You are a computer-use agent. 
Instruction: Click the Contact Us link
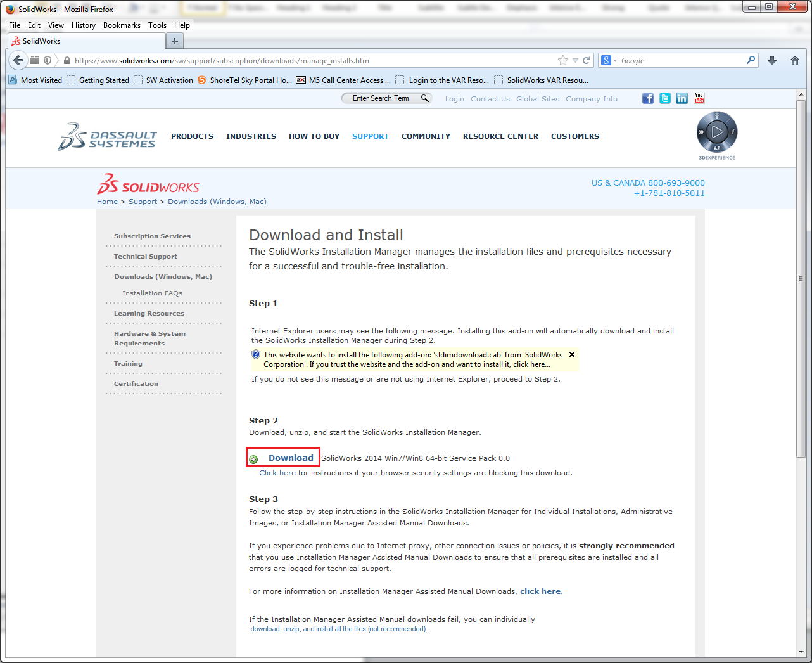[x=490, y=99]
